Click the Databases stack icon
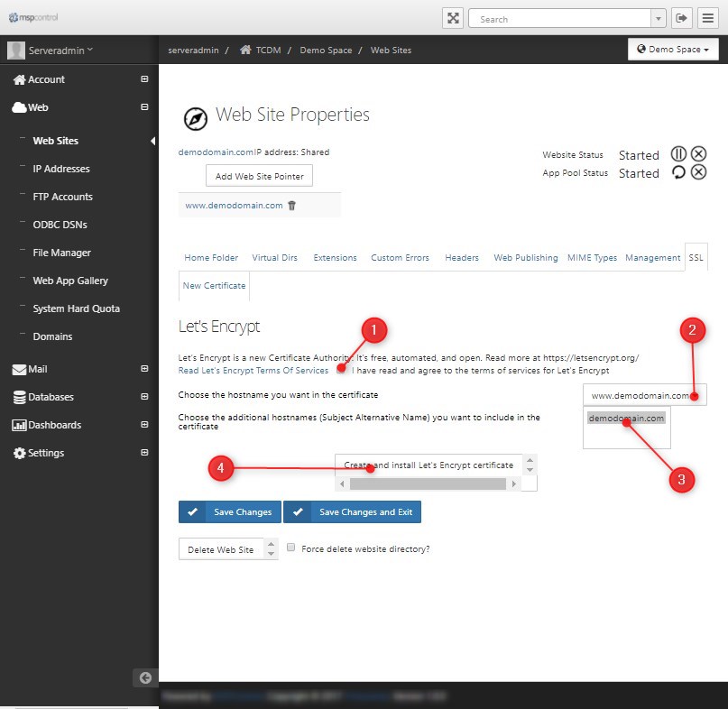This screenshot has height=709, width=728. [x=19, y=398]
